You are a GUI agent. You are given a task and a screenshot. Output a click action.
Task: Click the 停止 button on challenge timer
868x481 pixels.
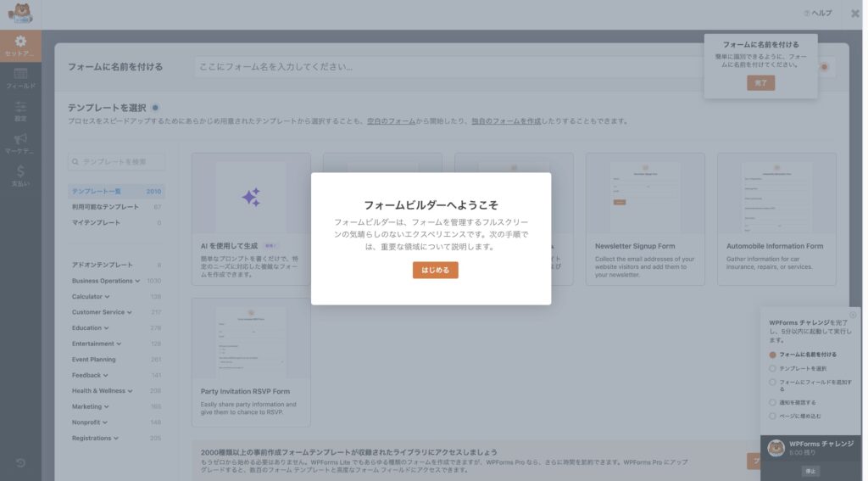[811, 471]
